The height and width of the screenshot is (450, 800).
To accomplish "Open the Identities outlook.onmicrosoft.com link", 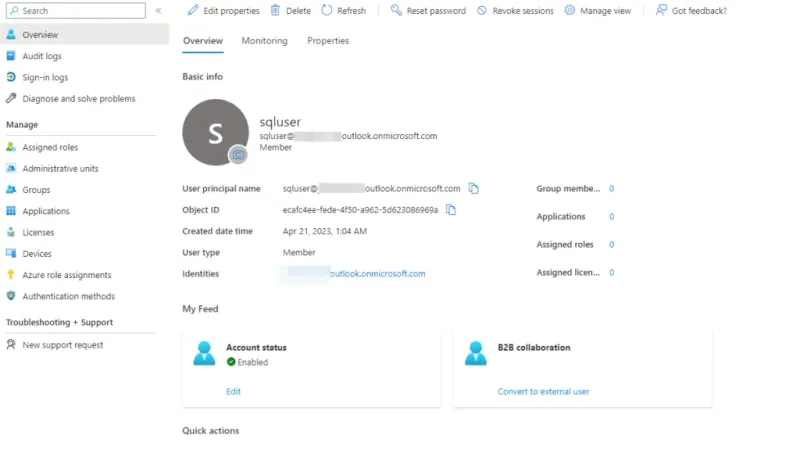I will pos(377,274).
